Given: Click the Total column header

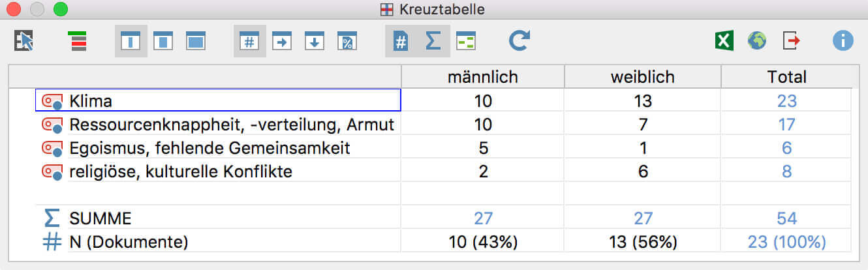Looking at the screenshot, I should [x=786, y=77].
